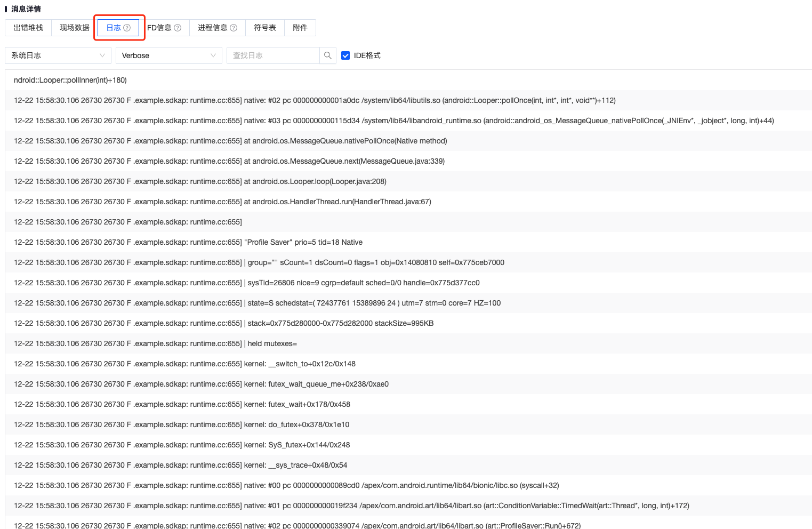This screenshot has width=812, height=529.
Task: Click the help icon beside 进程信息
Action: (234, 28)
